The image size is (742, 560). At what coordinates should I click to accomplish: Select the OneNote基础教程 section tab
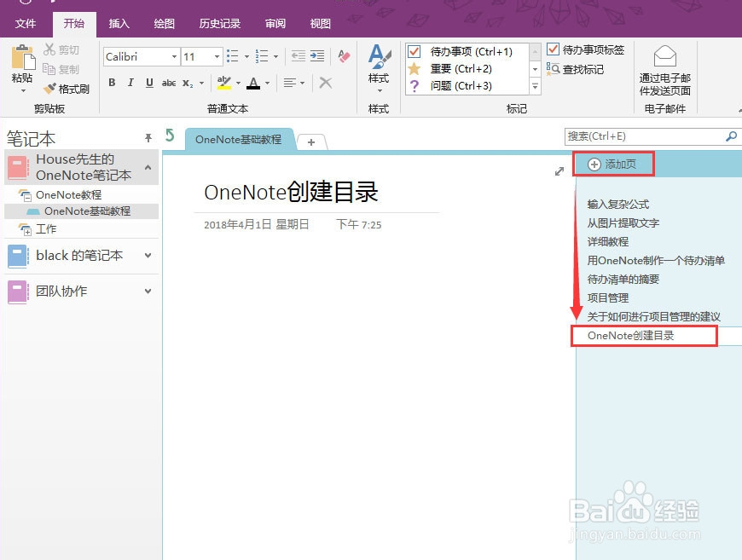pos(239,140)
